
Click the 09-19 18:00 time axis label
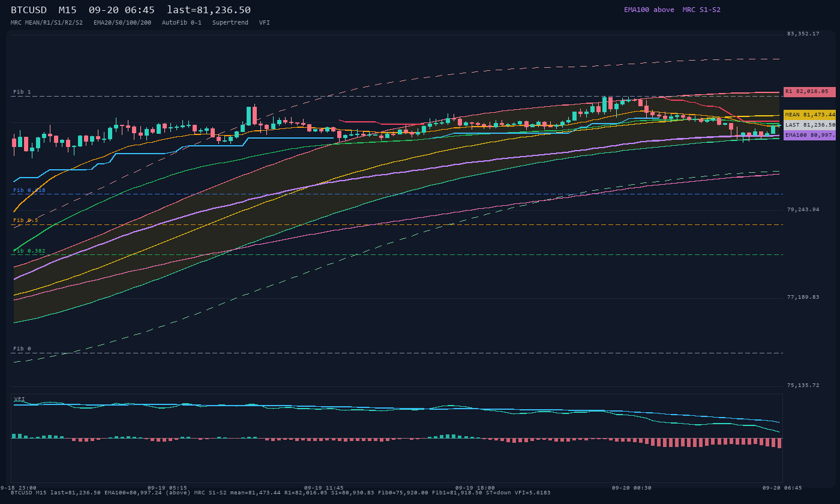[475, 488]
